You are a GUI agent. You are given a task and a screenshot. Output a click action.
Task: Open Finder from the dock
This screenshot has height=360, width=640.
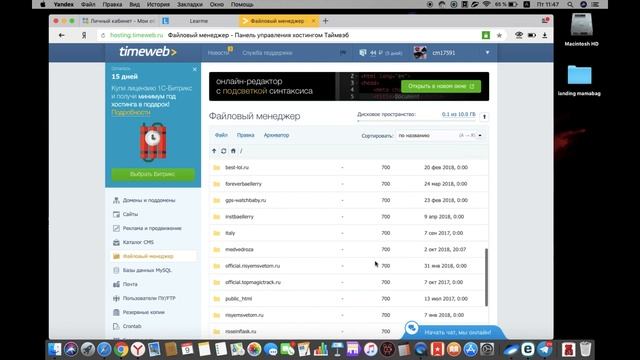54,349
